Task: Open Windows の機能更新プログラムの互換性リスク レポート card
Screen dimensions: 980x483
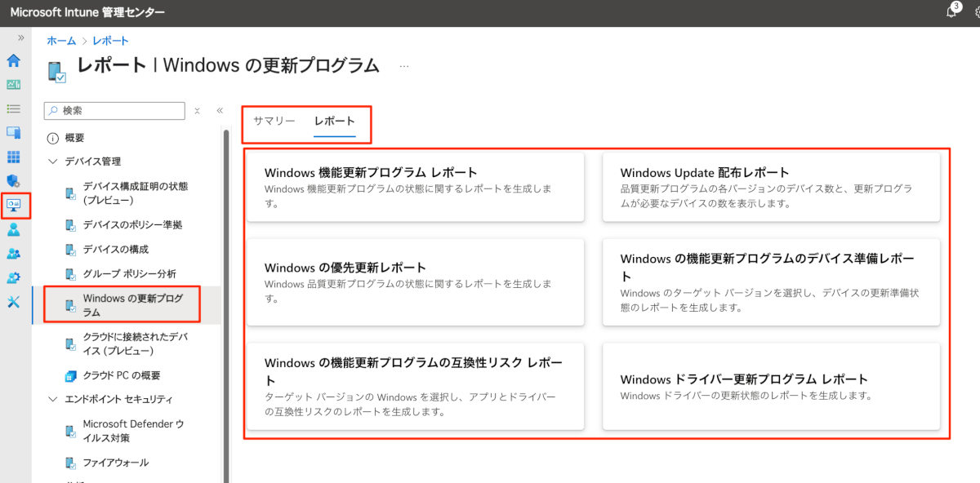Action: point(416,386)
